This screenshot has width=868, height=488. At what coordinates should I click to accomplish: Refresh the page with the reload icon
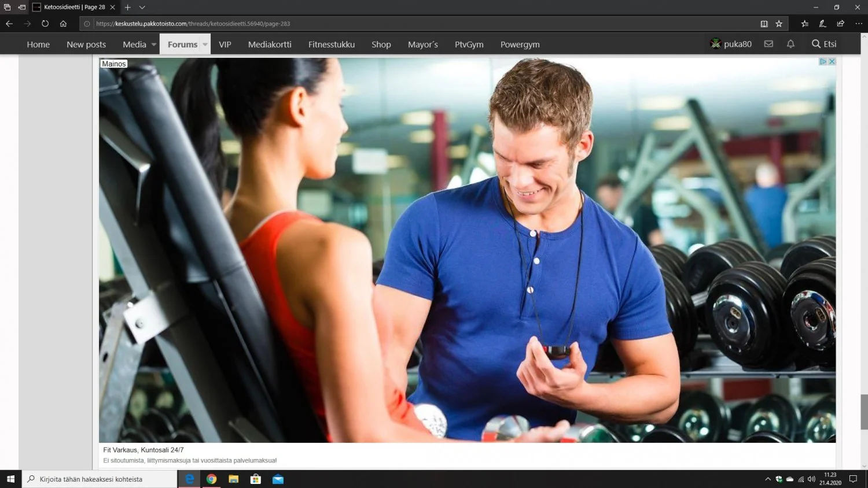pos(45,24)
